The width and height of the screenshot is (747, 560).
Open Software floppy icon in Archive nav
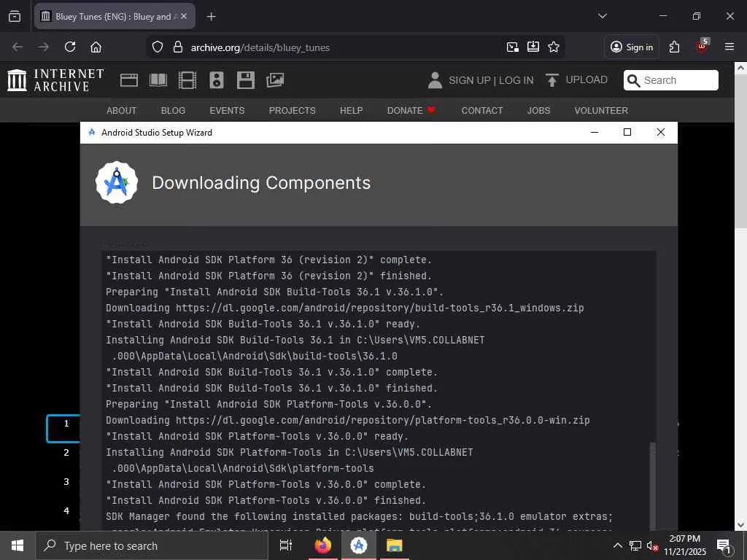pos(246,80)
